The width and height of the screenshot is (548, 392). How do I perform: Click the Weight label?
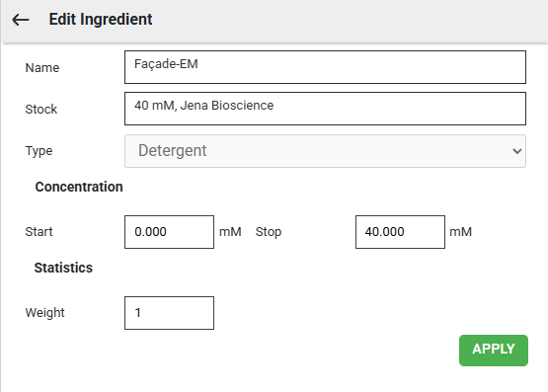44,313
